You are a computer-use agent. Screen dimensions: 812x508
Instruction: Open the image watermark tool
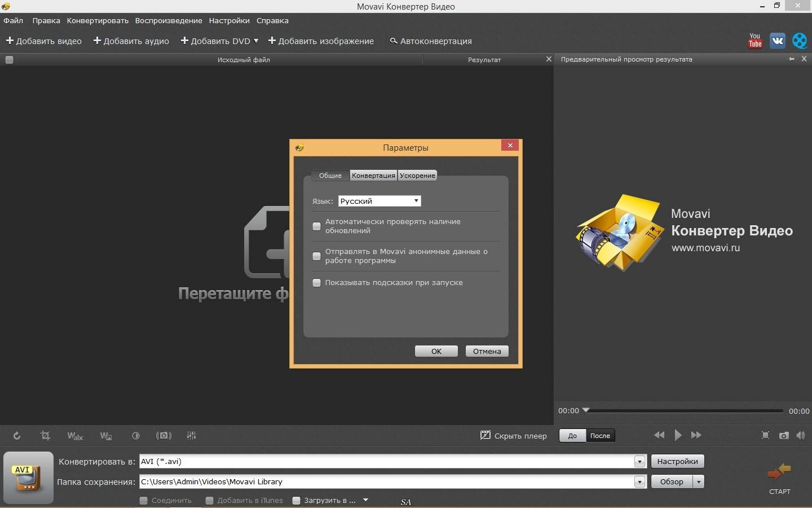coord(106,436)
